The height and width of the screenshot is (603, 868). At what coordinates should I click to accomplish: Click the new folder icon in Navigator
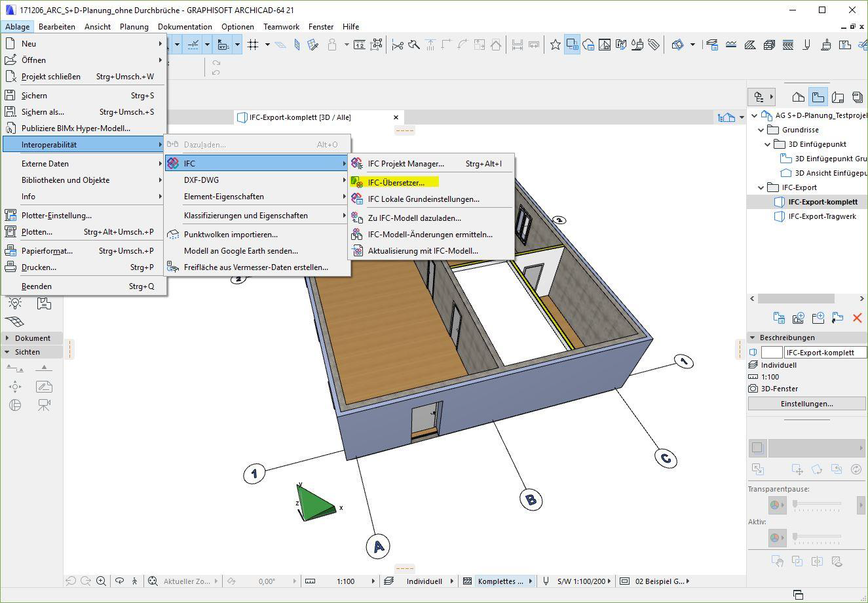tap(818, 318)
